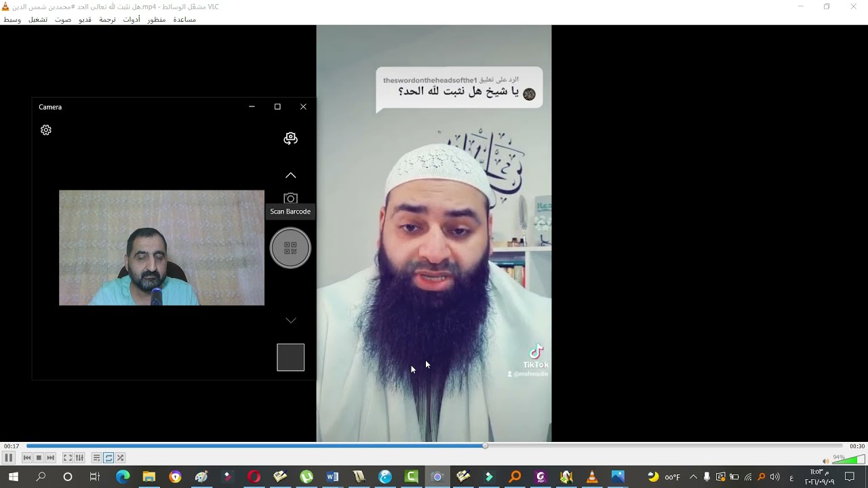Open Windows taskbar search
This screenshot has width=868, height=488.
(x=41, y=477)
